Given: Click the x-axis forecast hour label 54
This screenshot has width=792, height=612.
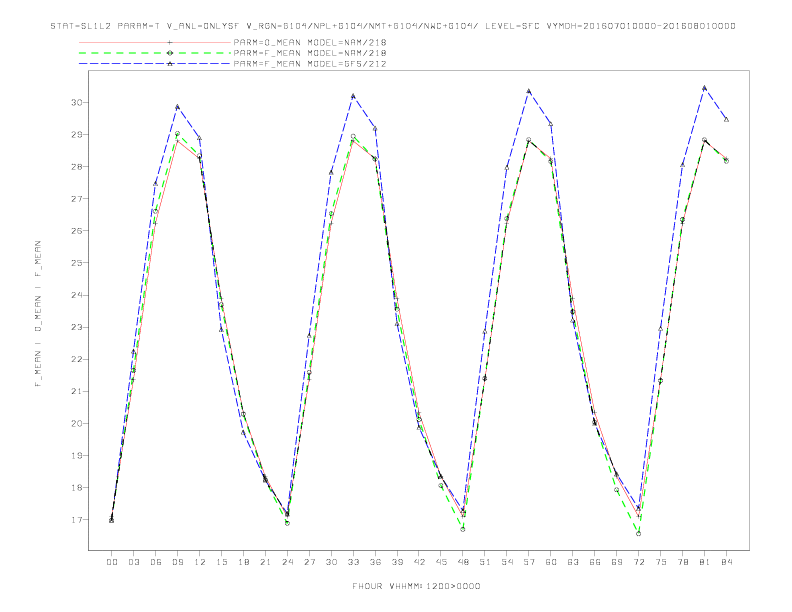Looking at the screenshot, I should (507, 562).
